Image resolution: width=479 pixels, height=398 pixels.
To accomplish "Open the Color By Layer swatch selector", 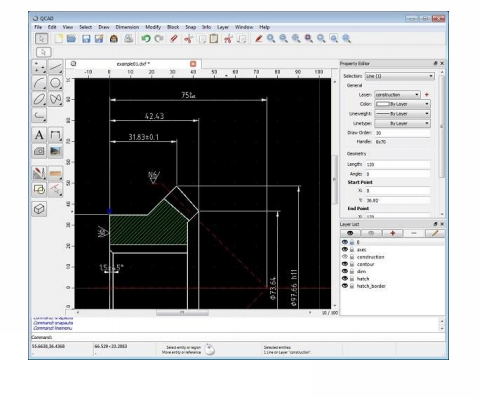I will click(402, 104).
